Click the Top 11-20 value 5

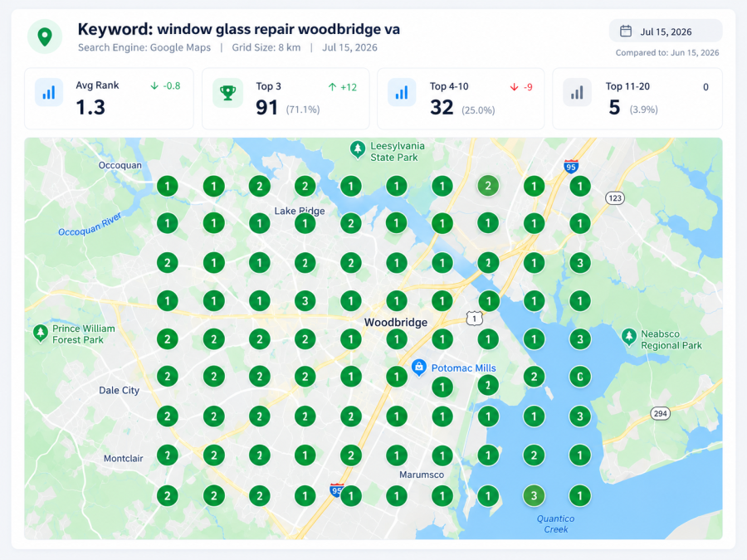coord(614,108)
